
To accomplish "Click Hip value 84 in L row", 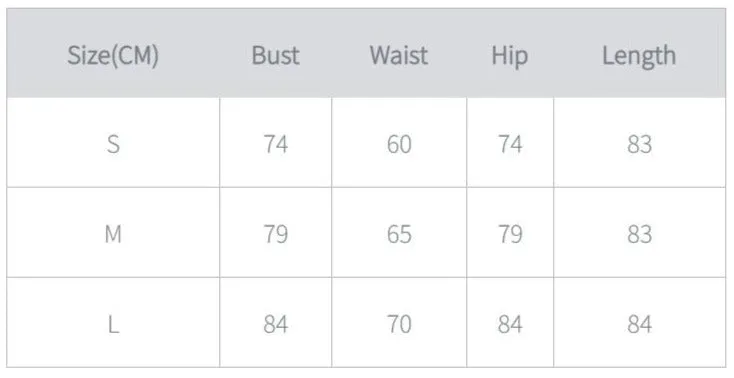I will click(x=510, y=324).
